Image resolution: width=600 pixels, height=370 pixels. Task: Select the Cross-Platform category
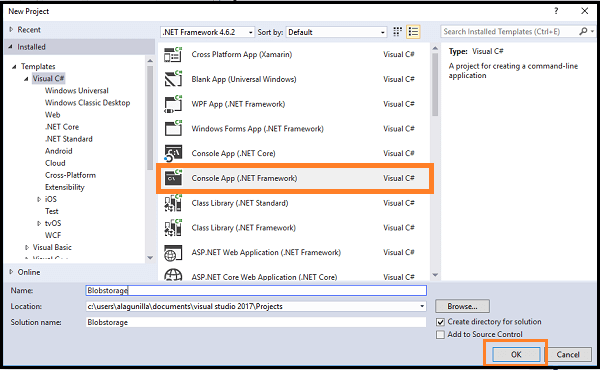(x=70, y=175)
